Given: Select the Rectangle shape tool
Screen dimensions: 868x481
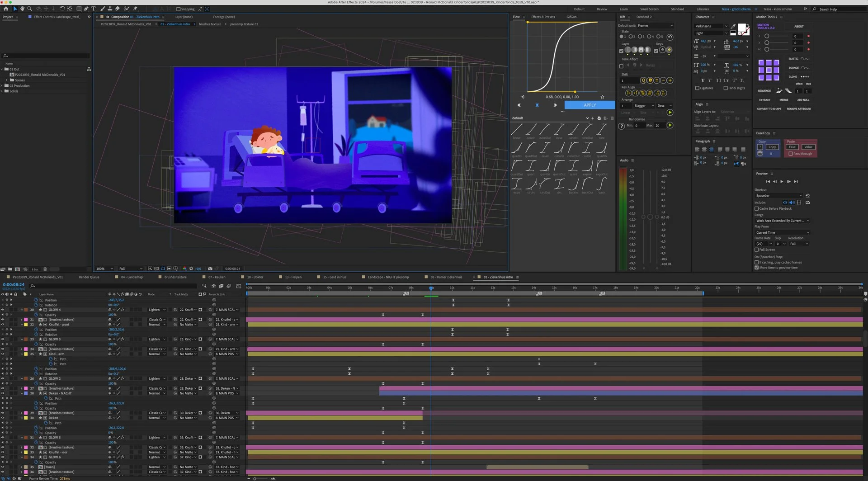Looking at the screenshot, I should click(79, 9).
